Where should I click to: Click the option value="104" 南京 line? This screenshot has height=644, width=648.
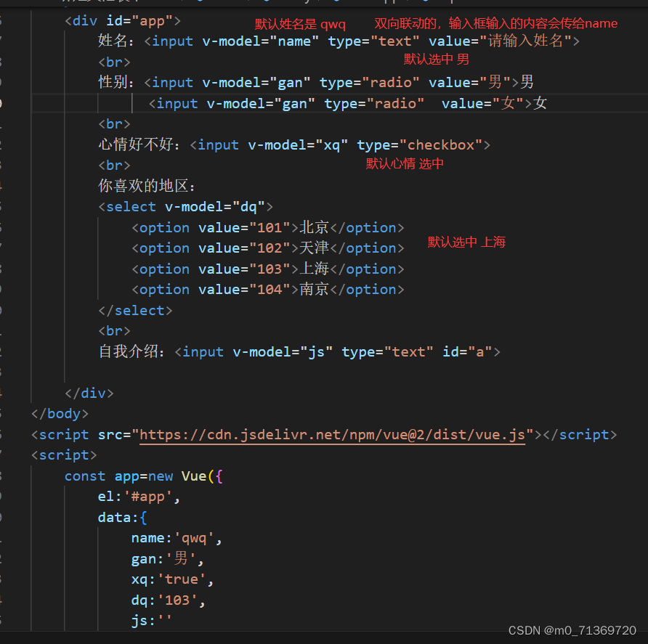coord(268,290)
